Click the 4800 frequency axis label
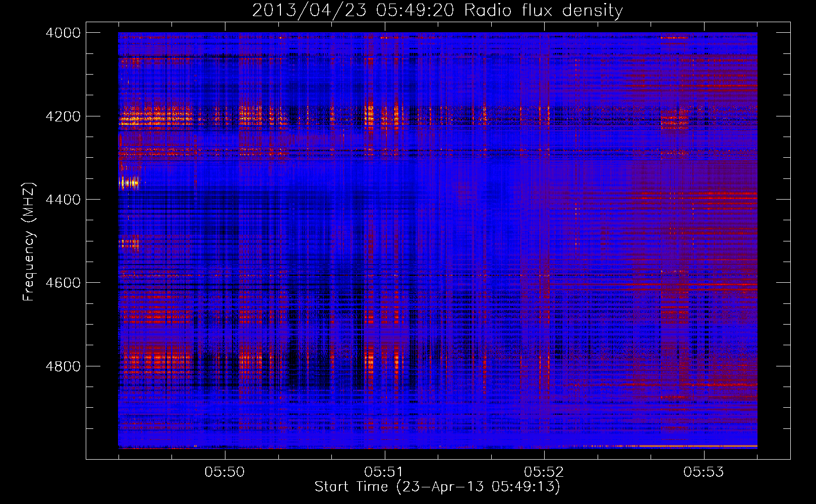Viewport: 816px width, 504px height. 63,366
